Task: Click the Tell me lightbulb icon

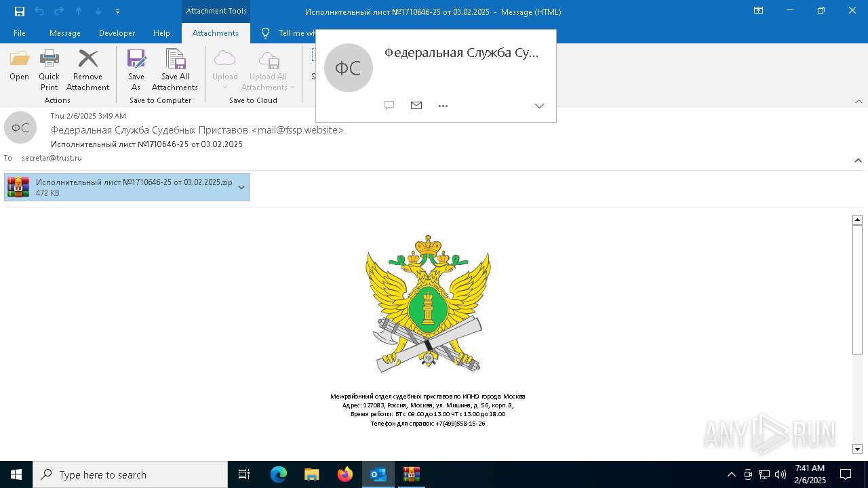Action: tap(266, 33)
